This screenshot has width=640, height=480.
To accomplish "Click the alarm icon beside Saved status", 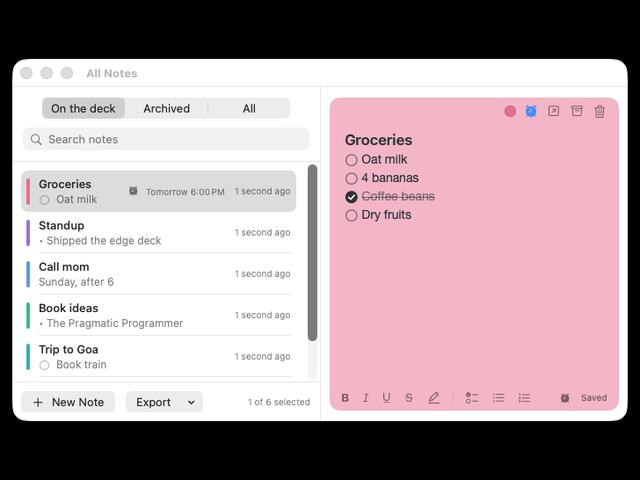I will [x=565, y=398].
